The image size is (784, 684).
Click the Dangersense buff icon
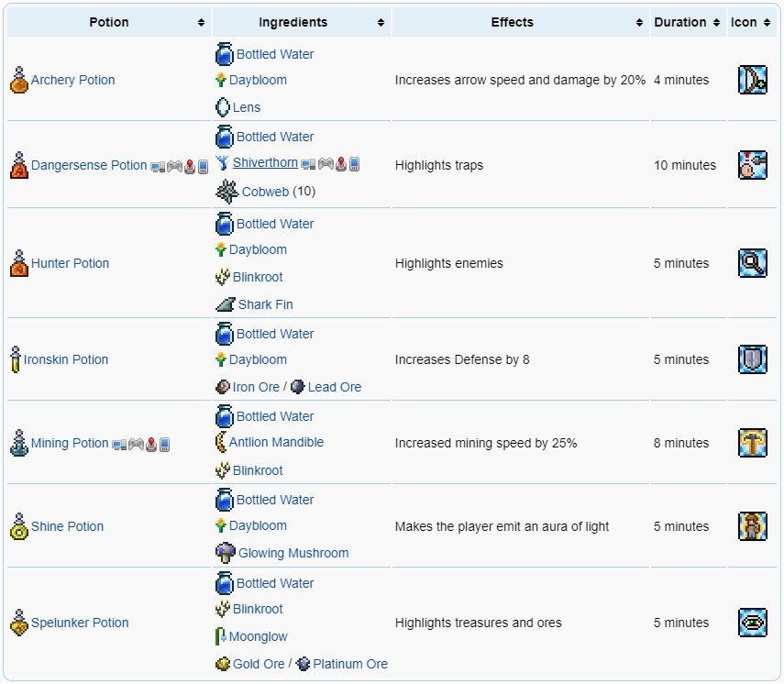pos(752,165)
